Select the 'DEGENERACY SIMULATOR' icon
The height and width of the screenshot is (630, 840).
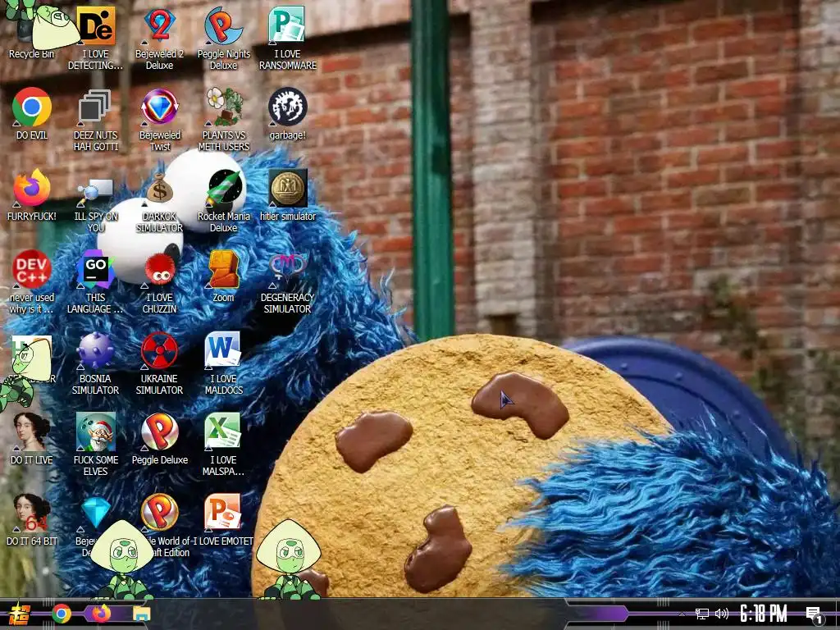[x=288, y=282]
